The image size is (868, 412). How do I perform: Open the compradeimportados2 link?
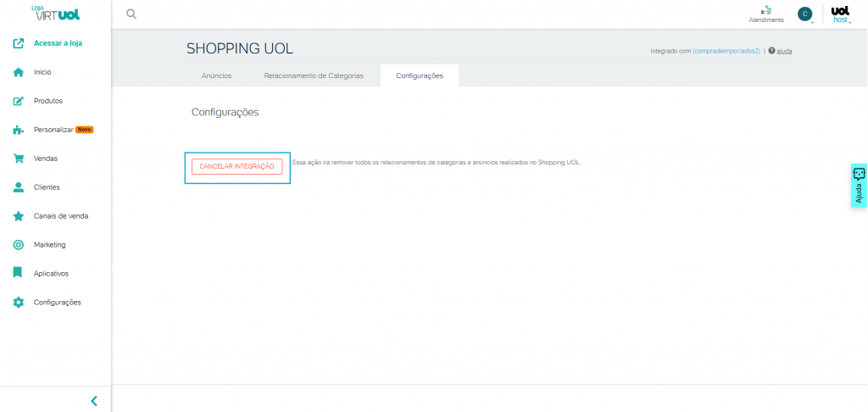pyautogui.click(x=726, y=51)
